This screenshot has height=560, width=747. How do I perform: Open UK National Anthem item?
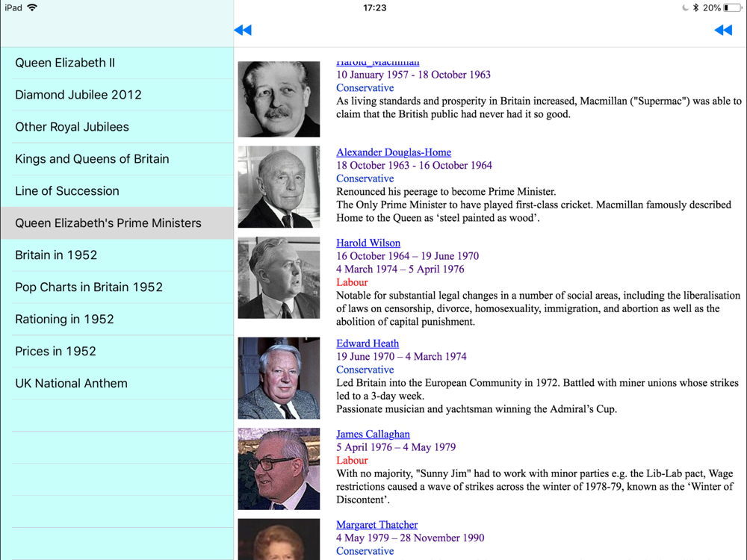pos(117,383)
